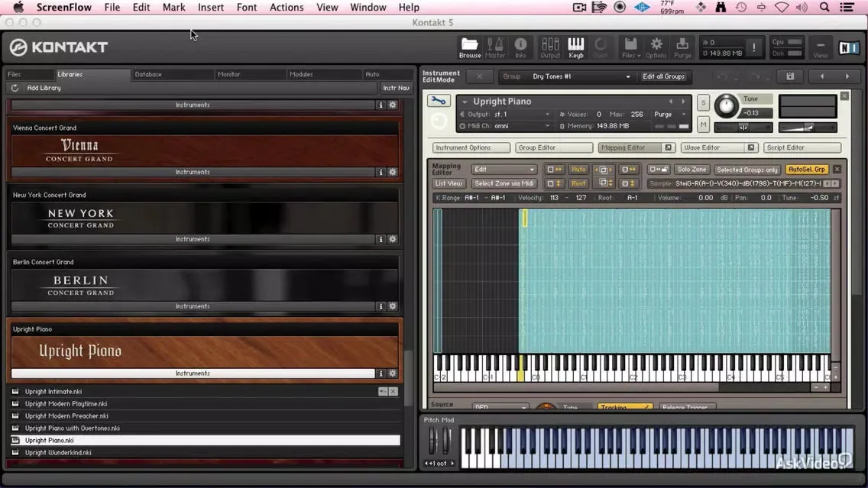Screen dimensions: 868x488
Task: Click the instrument volume slider
Action: pyautogui.click(x=807, y=128)
